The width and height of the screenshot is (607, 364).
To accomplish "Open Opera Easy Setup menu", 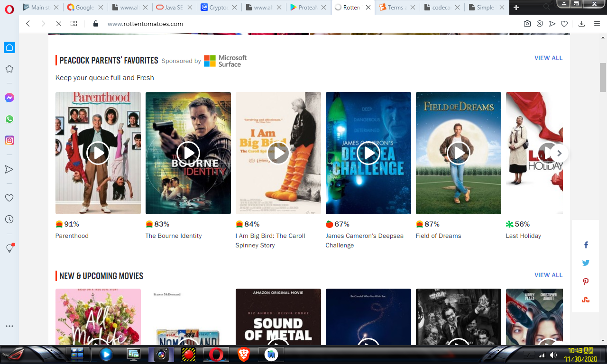I will pos(597,24).
